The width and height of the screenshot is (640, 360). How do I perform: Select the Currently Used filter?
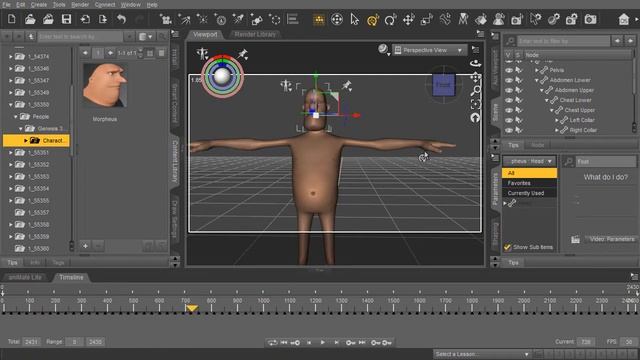tap(529, 193)
